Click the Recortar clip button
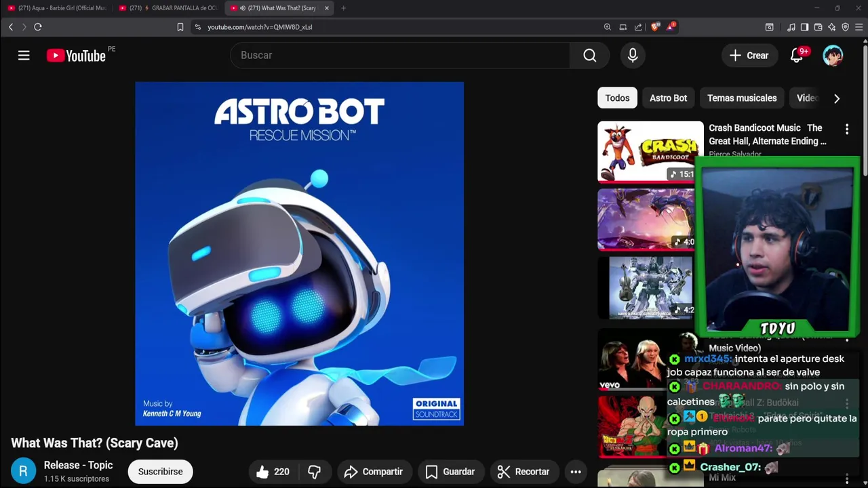 pos(523,472)
